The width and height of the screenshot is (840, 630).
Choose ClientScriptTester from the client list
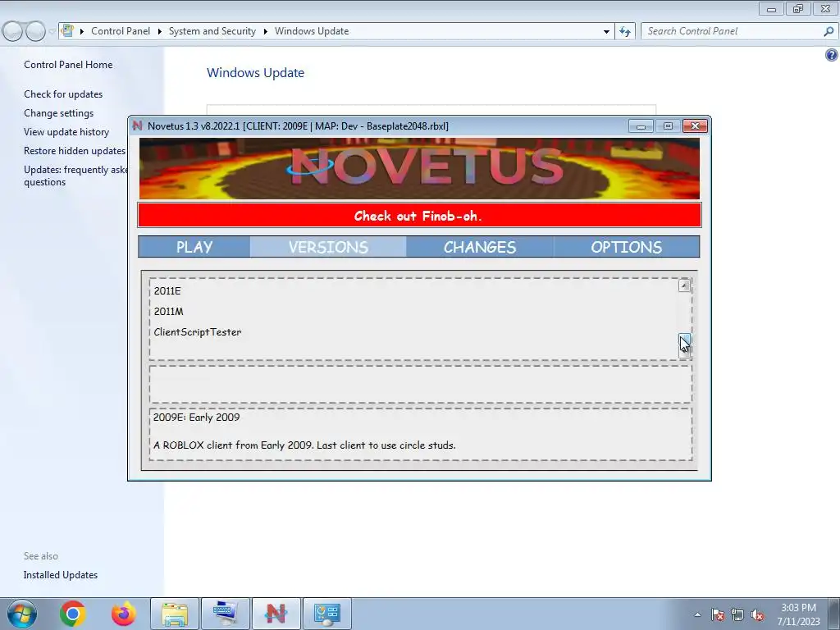tap(197, 332)
